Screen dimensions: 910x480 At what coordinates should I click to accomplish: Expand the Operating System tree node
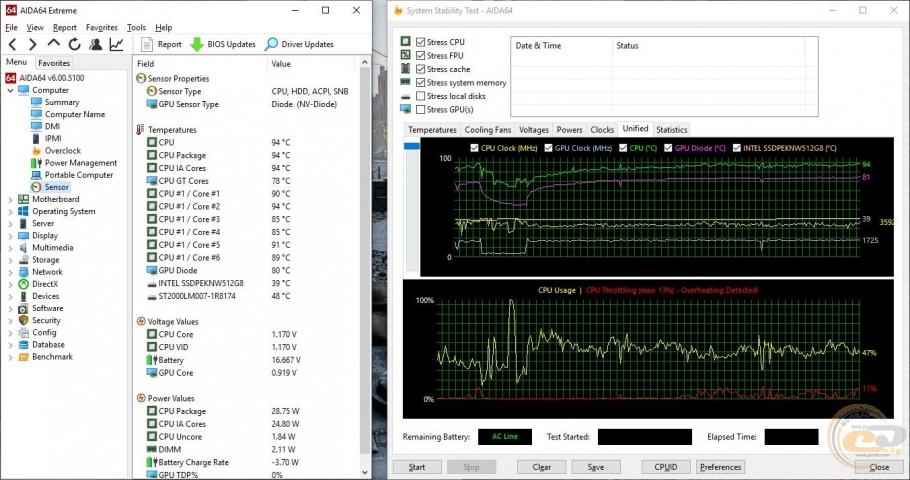(x=10, y=211)
